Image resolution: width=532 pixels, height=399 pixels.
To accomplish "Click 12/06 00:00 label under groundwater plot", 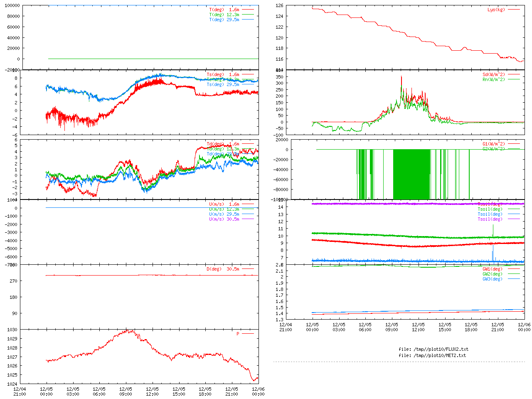I will [x=524, y=327].
